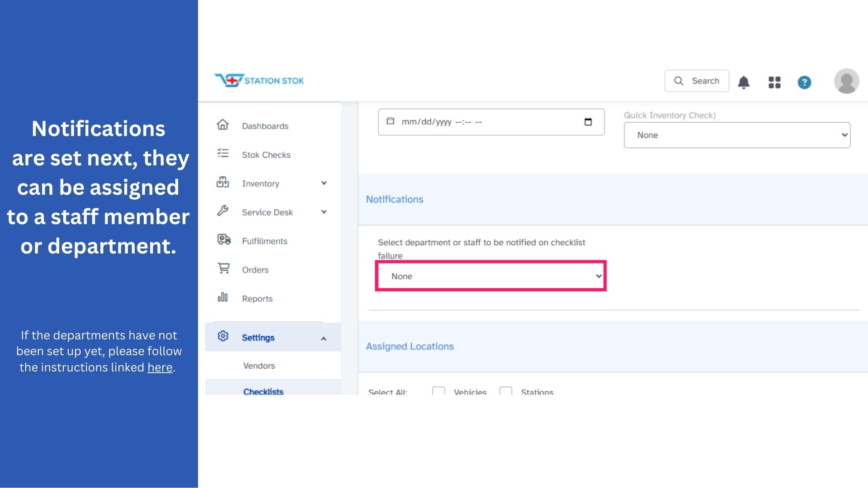Click the Orders cart icon

[x=224, y=268]
